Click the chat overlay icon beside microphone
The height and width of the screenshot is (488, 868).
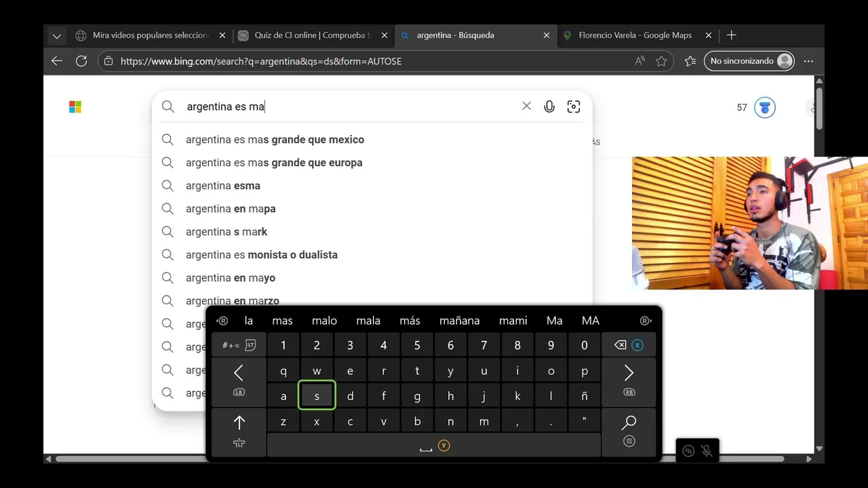688,451
